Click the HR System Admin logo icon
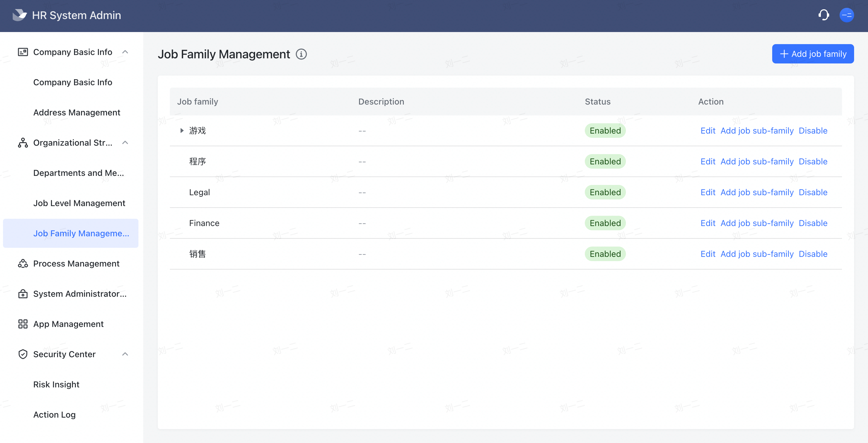This screenshot has width=868, height=443. [x=19, y=15]
